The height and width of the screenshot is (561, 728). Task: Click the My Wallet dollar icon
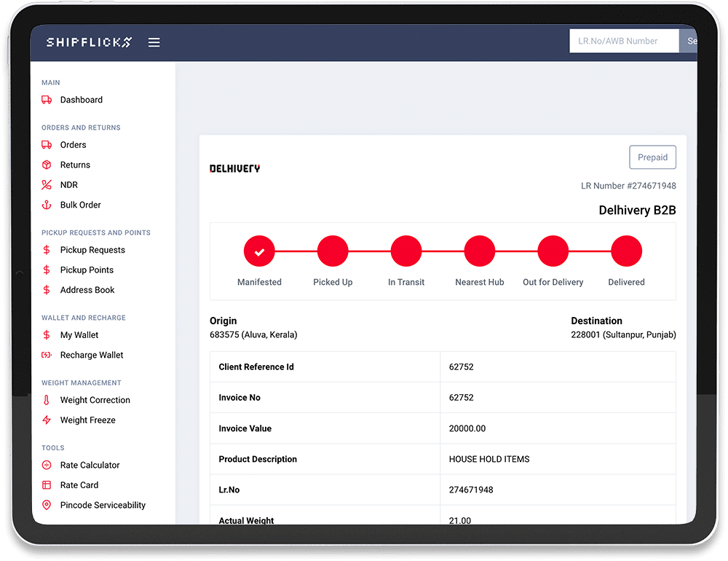tap(47, 334)
